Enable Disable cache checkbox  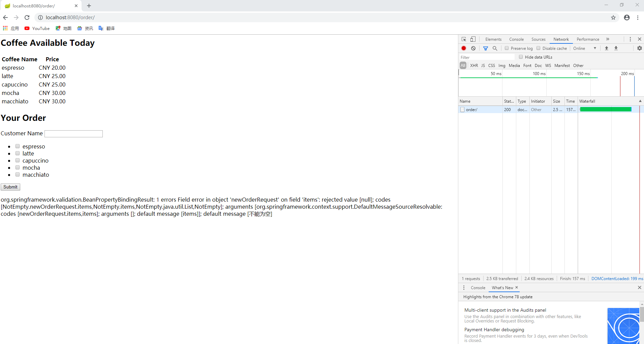tap(539, 48)
